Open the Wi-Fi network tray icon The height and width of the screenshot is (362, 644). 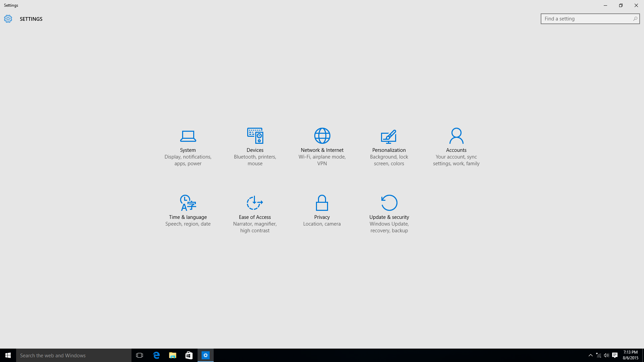tap(599, 355)
